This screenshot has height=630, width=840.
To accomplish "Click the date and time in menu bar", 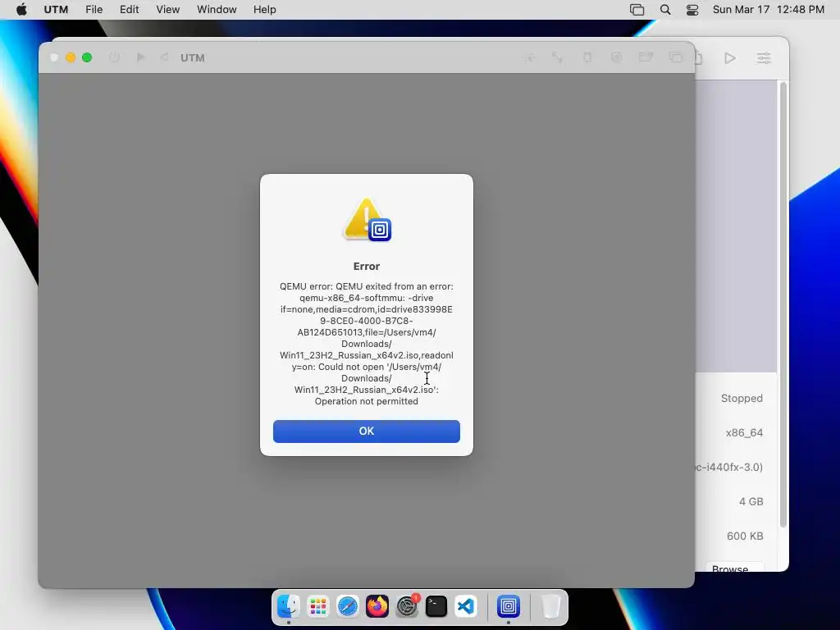I will pos(768,10).
